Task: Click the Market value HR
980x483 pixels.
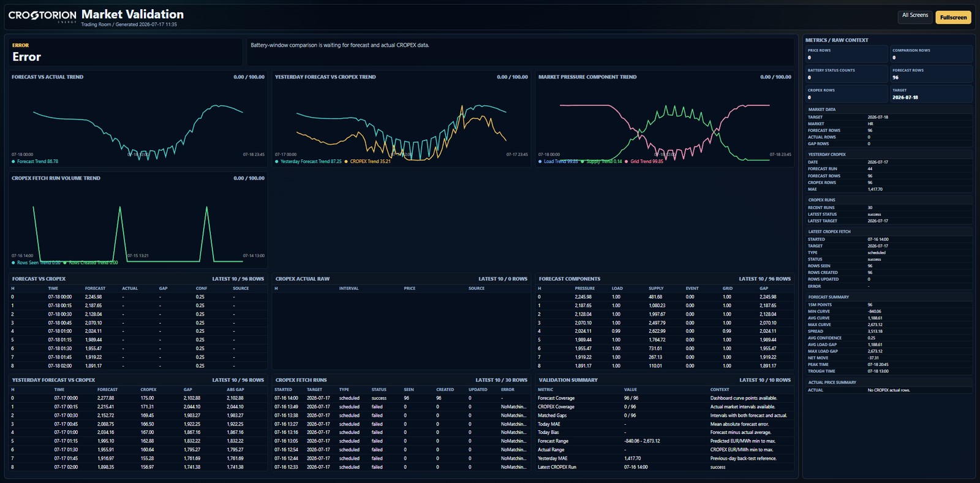Action: 870,124
